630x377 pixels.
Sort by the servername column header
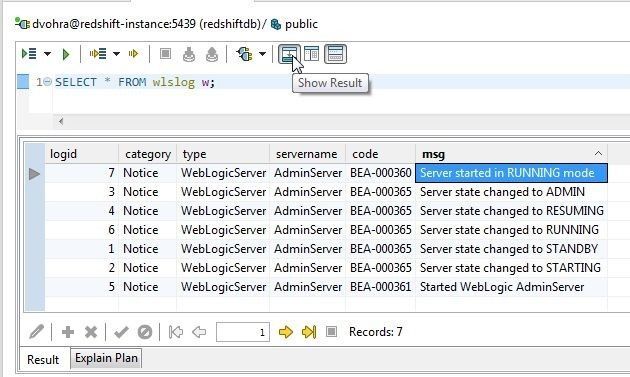coord(307,154)
